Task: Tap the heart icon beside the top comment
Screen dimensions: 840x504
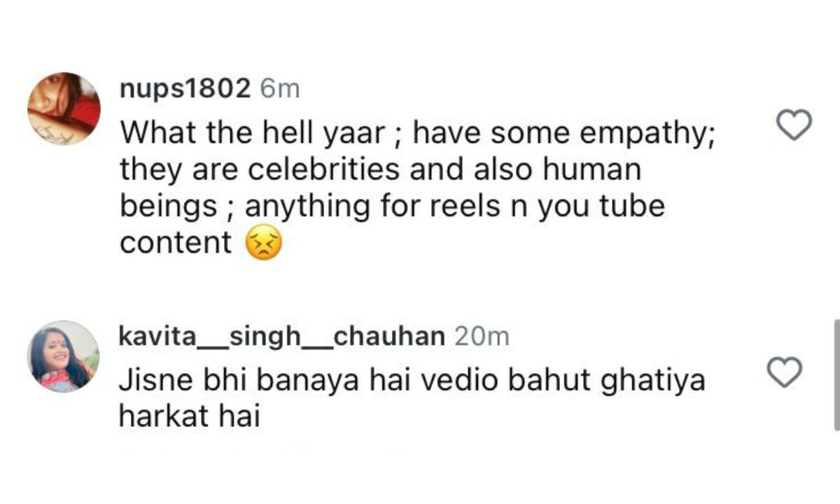Action: [x=793, y=126]
